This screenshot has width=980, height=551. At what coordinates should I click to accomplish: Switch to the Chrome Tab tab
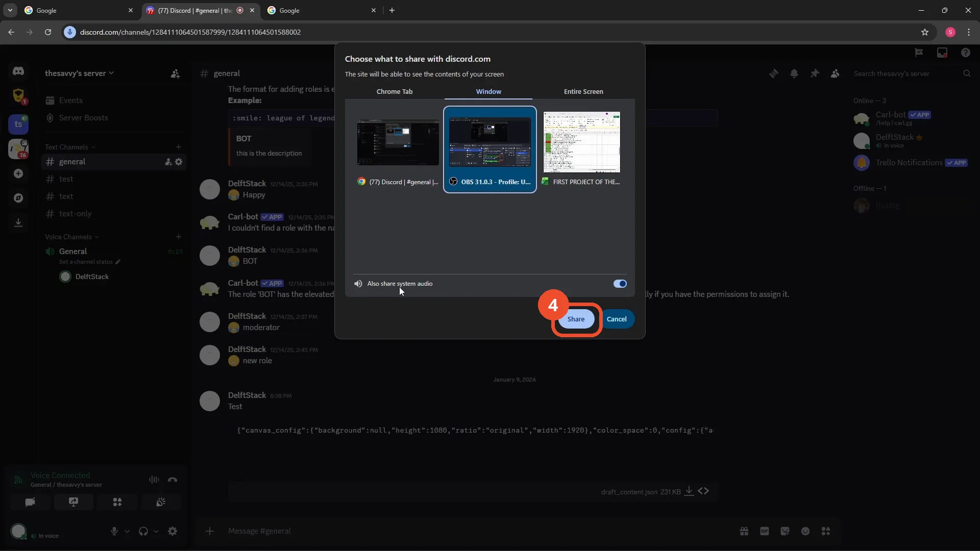pyautogui.click(x=395, y=91)
